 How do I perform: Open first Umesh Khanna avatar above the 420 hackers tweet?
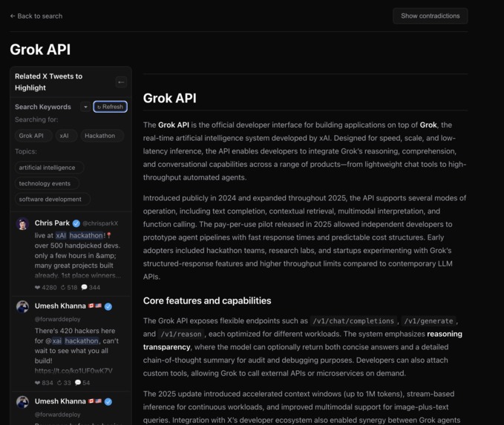(22, 307)
